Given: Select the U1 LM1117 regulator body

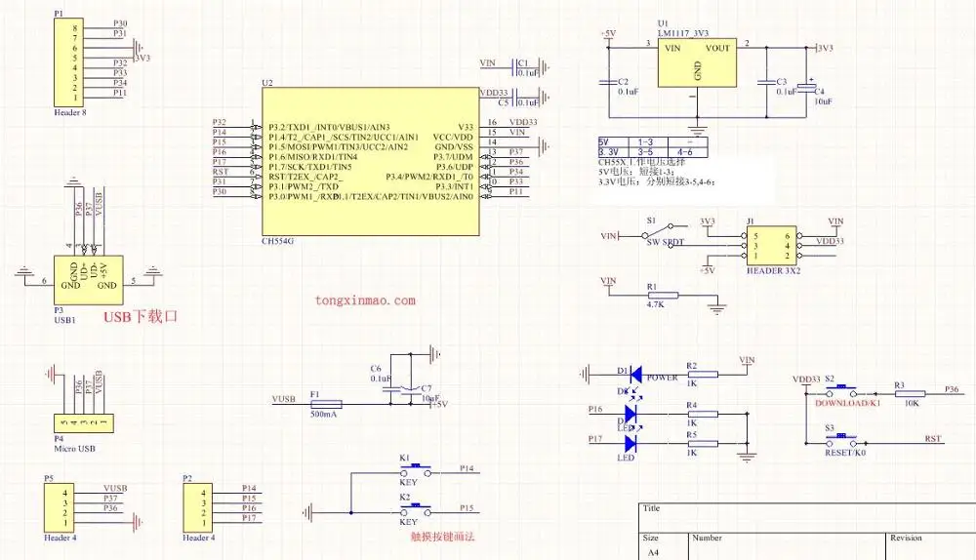Looking at the screenshot, I should tap(697, 62).
